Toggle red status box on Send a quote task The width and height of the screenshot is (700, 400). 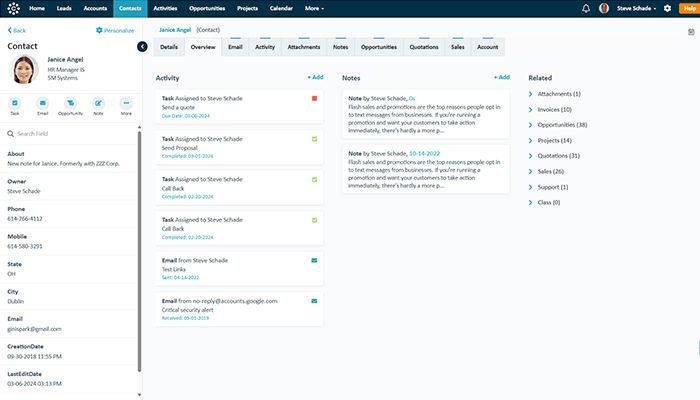coord(314,98)
